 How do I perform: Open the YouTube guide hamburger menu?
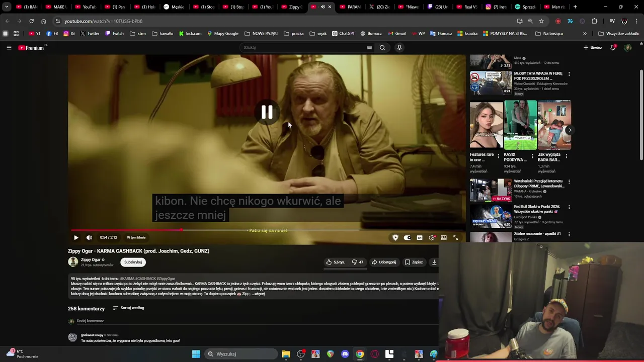coord(9,48)
